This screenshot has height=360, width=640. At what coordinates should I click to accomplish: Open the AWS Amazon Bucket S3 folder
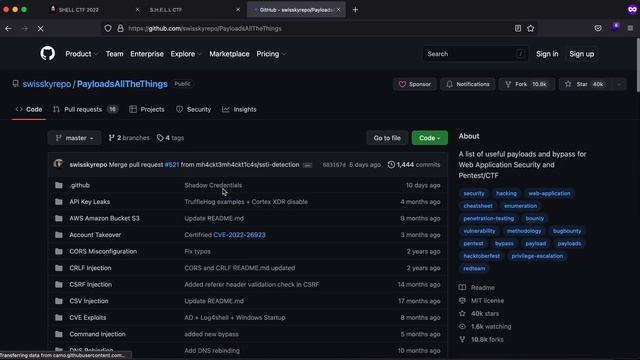click(104, 218)
